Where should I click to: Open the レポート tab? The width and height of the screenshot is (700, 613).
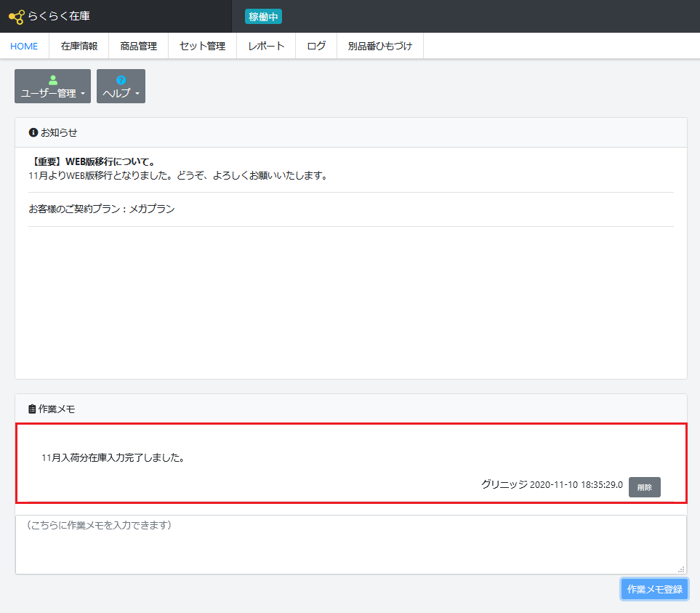coord(266,46)
